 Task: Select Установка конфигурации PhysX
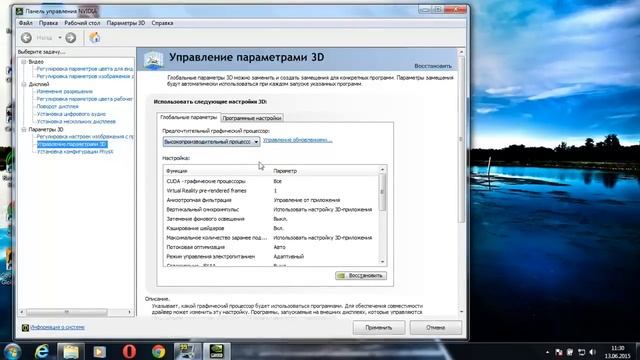[x=75, y=152]
